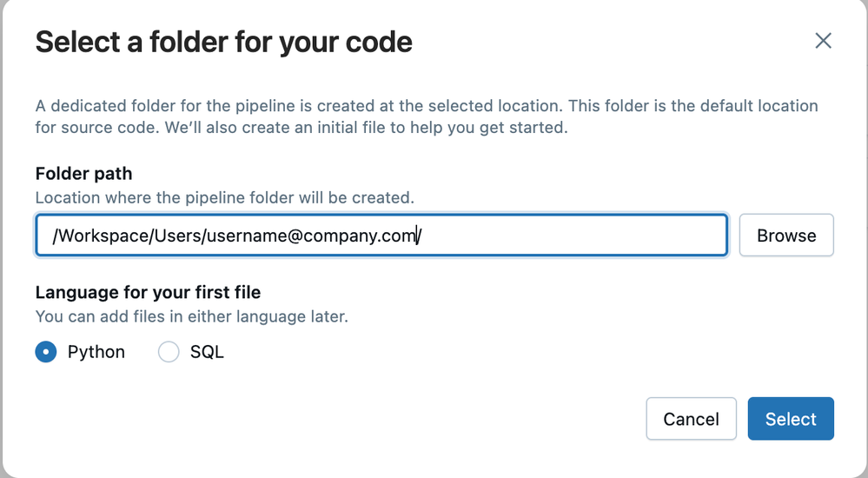Click empty right area of path field
The image size is (868, 478).
click(591, 236)
